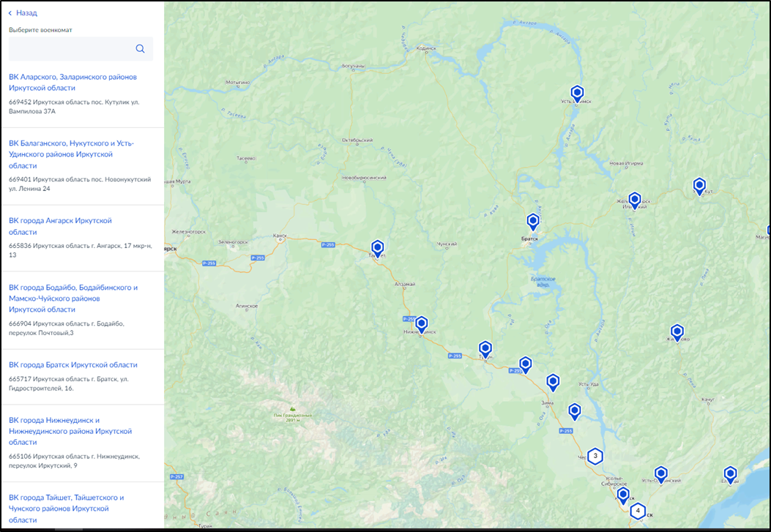Click the Усть-Ордынский map marker
The width and height of the screenshot is (771, 532).
coord(661,474)
